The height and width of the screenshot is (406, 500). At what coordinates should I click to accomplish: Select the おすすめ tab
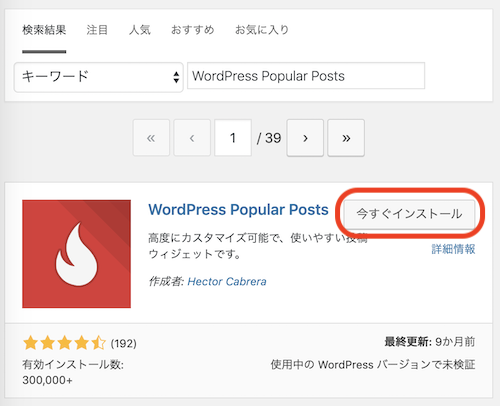(192, 30)
